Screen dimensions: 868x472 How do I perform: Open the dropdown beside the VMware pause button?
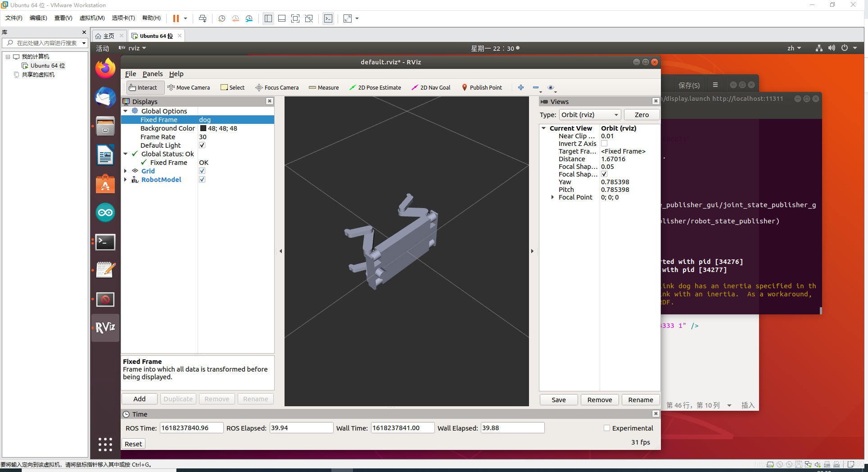click(185, 18)
